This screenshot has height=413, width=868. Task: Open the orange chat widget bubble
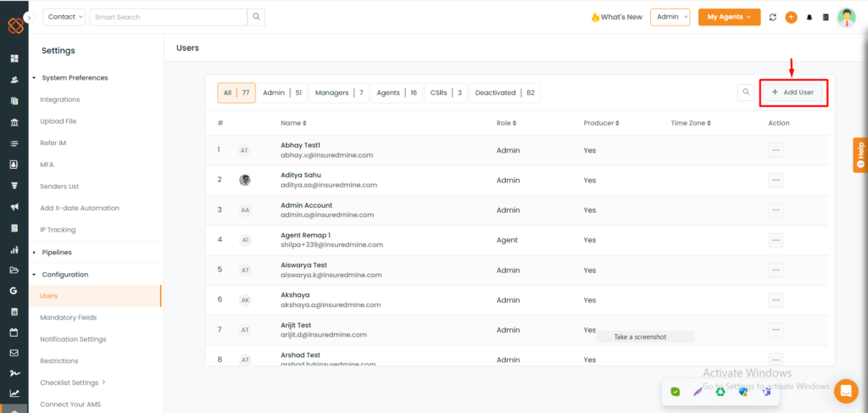click(x=845, y=391)
